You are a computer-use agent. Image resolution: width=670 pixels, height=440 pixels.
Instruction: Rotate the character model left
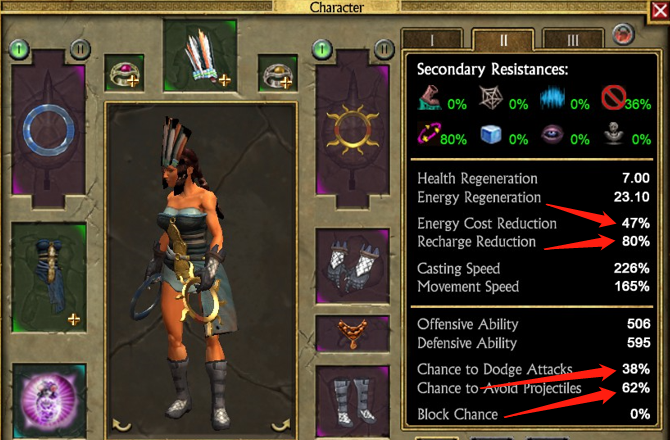click(x=122, y=425)
